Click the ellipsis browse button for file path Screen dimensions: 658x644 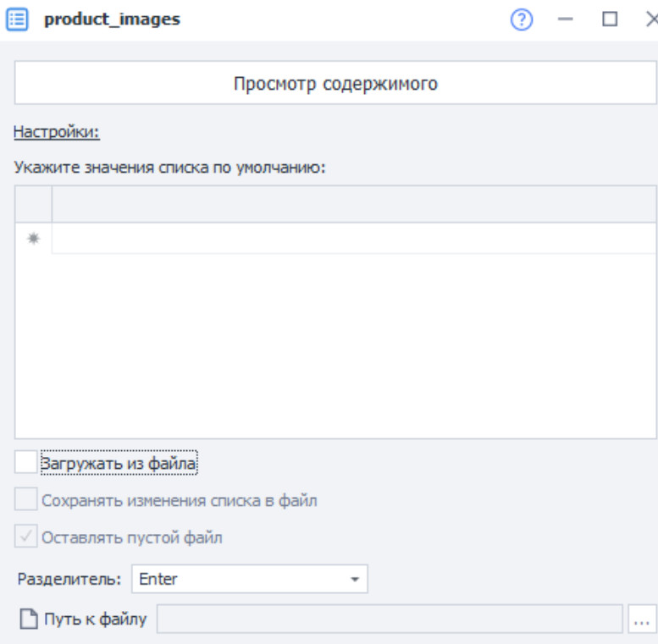coord(641,620)
